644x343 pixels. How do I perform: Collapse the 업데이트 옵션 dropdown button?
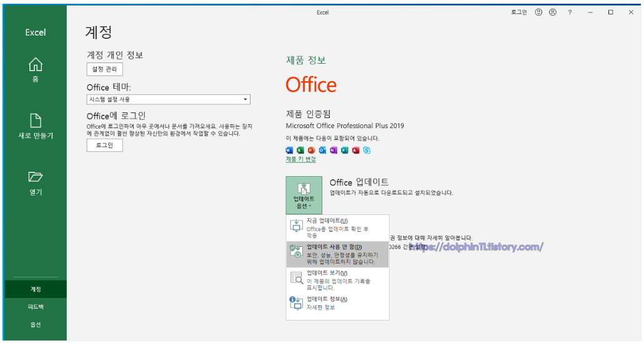[x=304, y=195]
